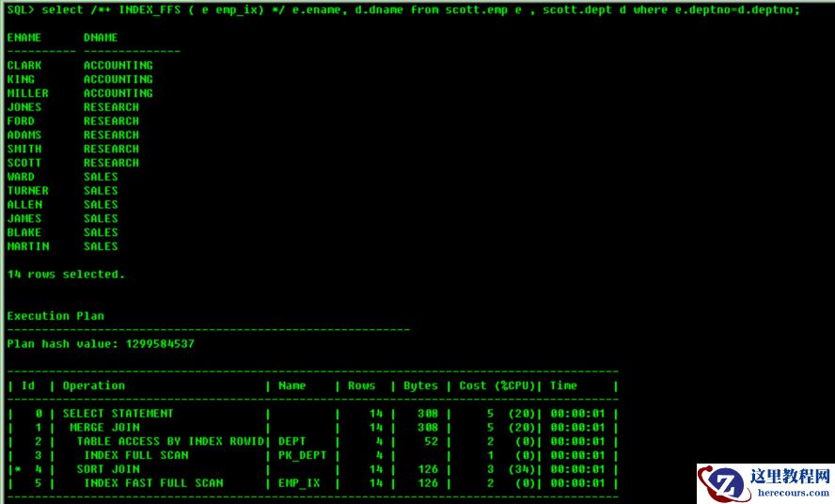The image size is (835, 504).
Task: Click SALES in the JAMES row
Action: (x=101, y=218)
